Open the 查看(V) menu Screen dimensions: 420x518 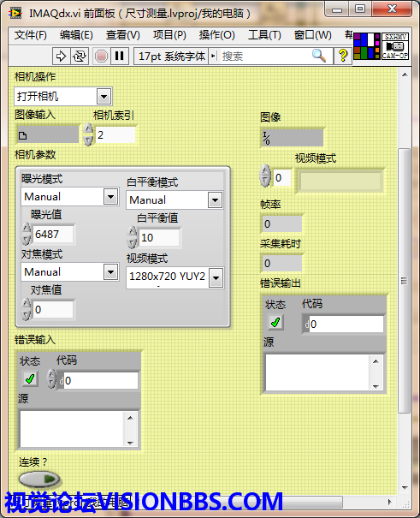pyautogui.click(x=122, y=35)
